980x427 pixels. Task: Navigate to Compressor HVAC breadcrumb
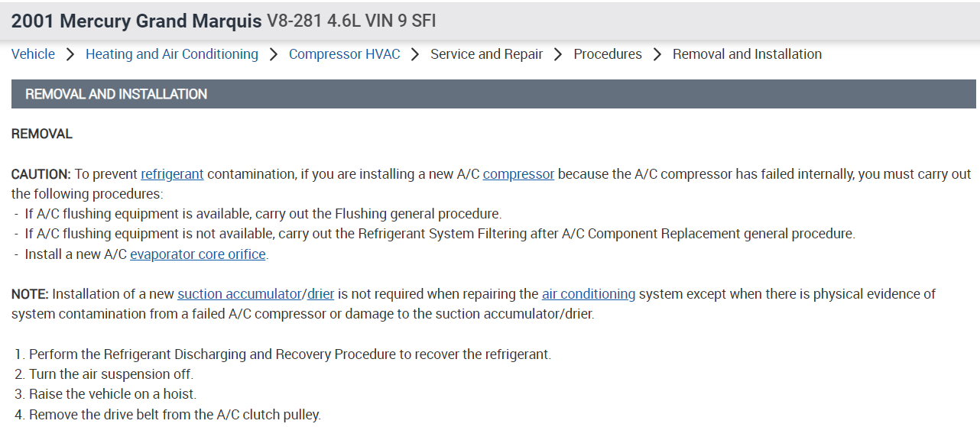pyautogui.click(x=344, y=54)
